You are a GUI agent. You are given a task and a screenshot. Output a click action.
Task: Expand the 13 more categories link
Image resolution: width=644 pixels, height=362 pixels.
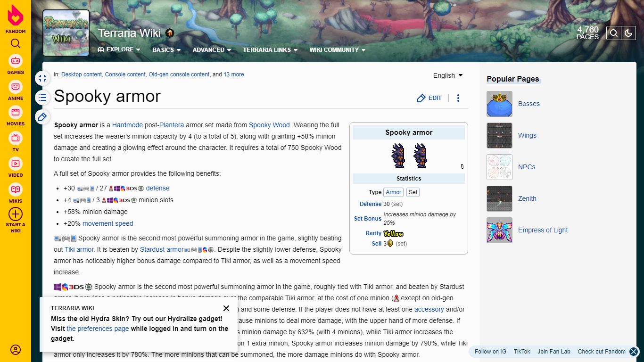point(234,74)
